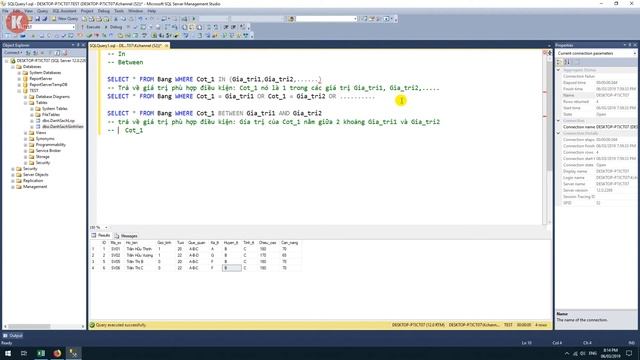Select the System Tables folder

point(54,109)
